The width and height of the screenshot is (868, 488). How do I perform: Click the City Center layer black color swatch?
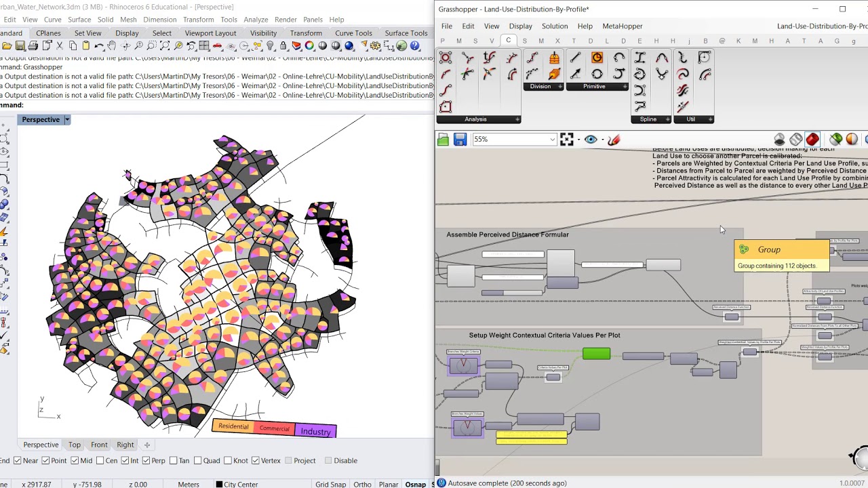219,484
